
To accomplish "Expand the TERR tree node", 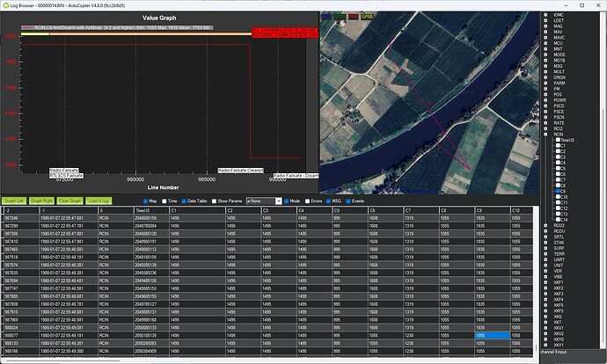I will [x=545, y=254].
